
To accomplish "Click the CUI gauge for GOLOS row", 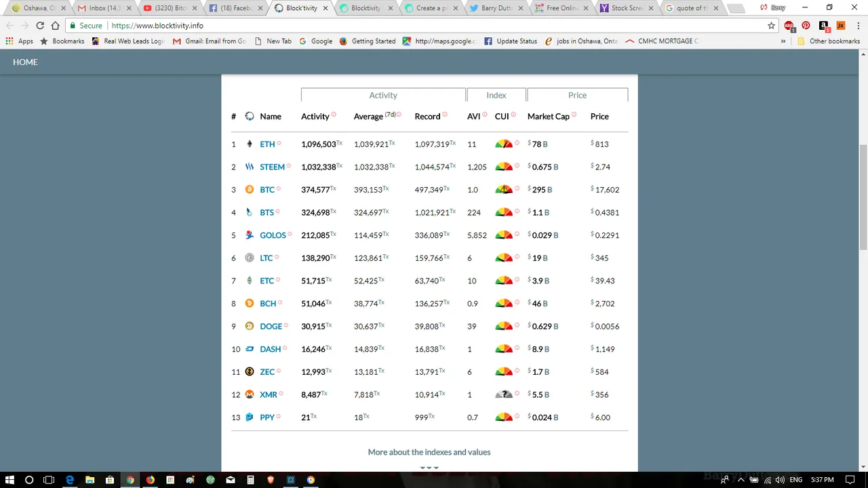I will pos(504,235).
